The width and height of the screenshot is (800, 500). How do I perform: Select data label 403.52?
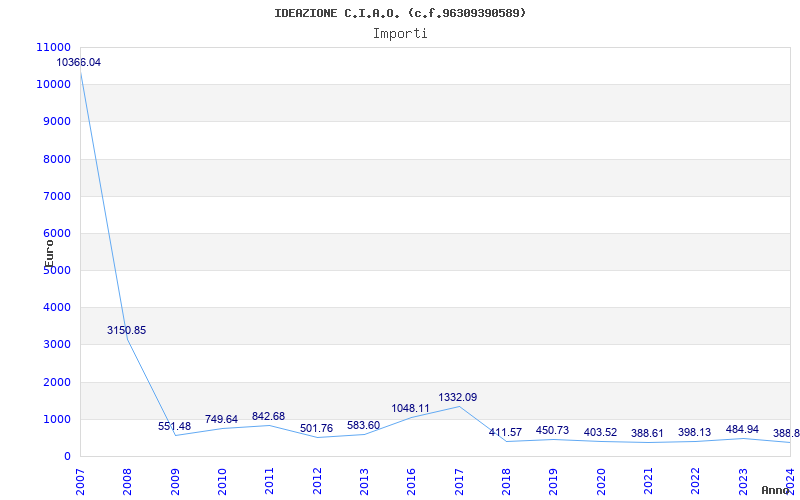click(x=600, y=432)
